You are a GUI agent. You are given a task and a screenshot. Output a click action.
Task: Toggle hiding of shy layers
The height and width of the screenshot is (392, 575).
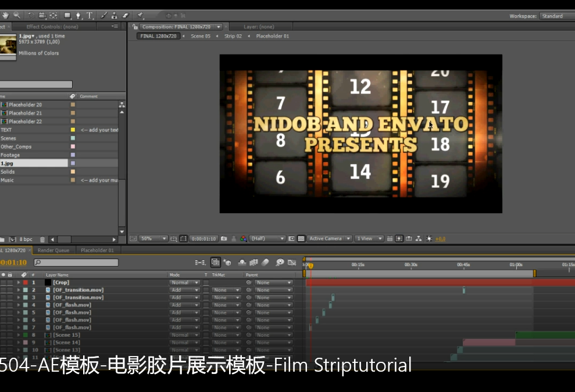[x=242, y=262]
